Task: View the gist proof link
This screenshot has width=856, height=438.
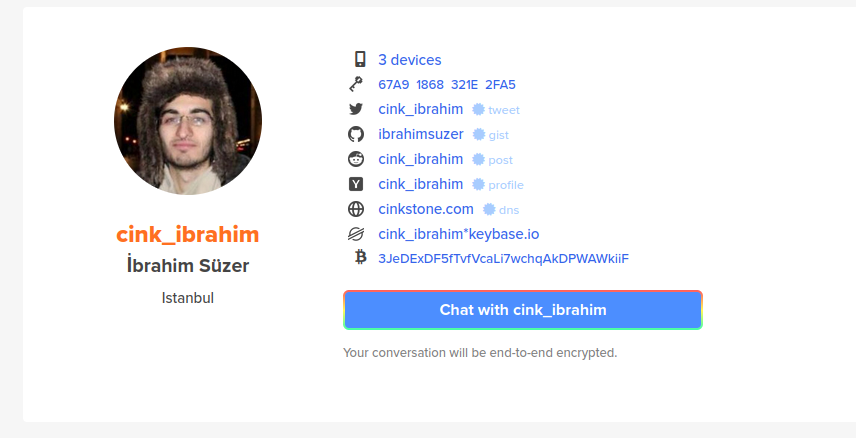Action: pos(491,135)
